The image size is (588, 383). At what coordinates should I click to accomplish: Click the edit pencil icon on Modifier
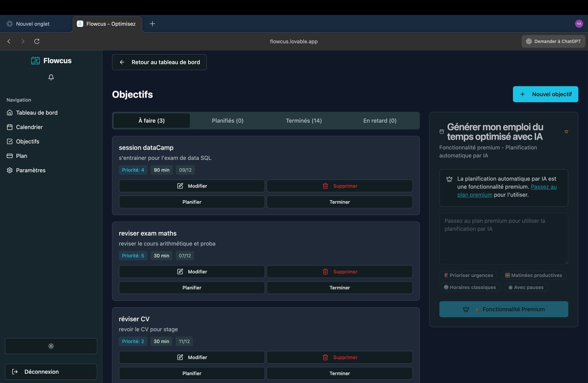click(x=180, y=186)
